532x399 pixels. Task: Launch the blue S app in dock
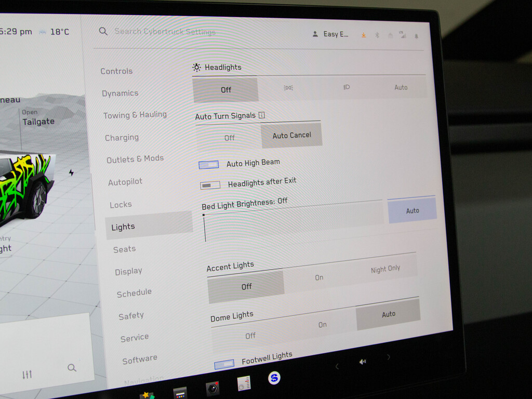pyautogui.click(x=274, y=378)
